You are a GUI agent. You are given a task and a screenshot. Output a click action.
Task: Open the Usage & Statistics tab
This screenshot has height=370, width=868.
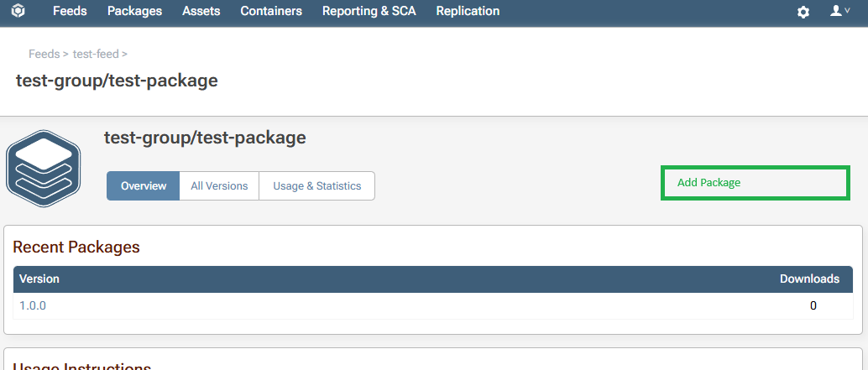(x=316, y=186)
